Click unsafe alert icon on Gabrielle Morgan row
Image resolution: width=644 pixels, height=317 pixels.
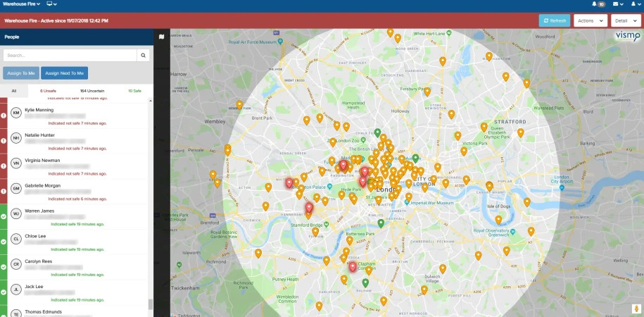4,192
